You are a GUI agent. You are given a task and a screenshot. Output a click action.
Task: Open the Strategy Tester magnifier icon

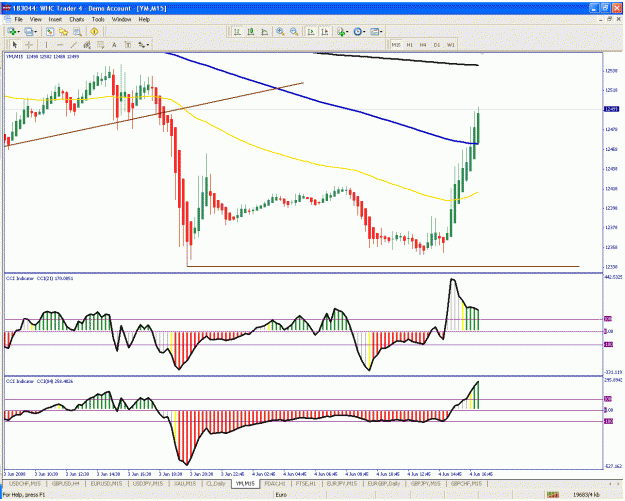[77, 31]
